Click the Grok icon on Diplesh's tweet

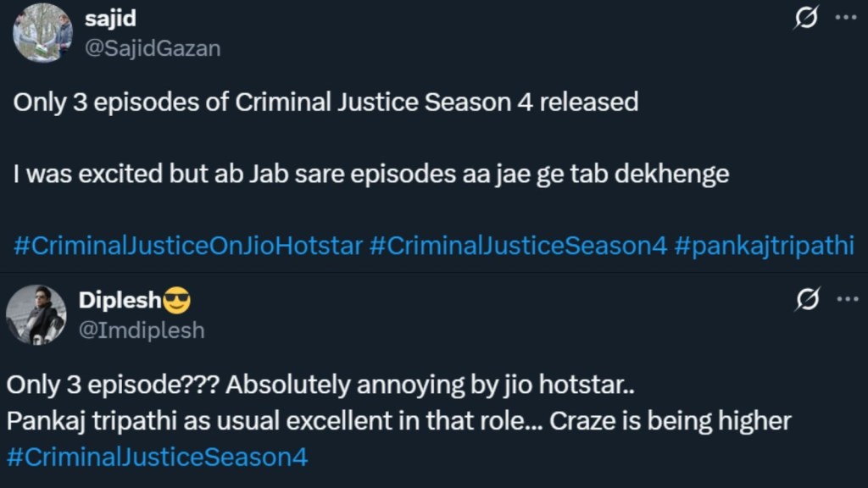(x=808, y=299)
